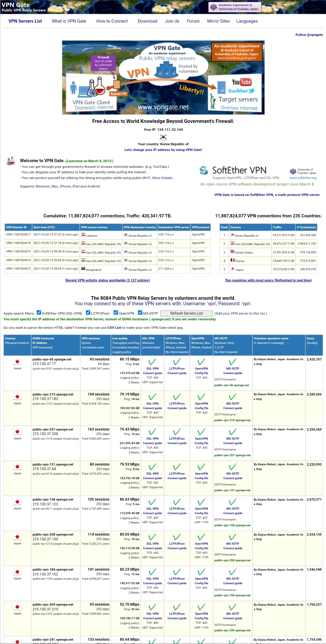The height and width of the screenshot is (644, 326).
Task: Click L2TP/IPsec checkmark for public-vpn-219
Action: point(177,397)
